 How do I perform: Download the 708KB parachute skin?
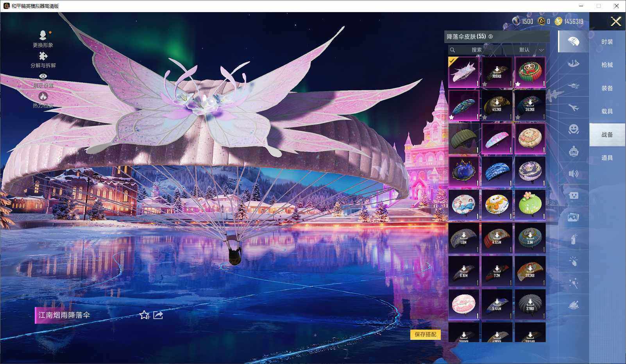497,72
